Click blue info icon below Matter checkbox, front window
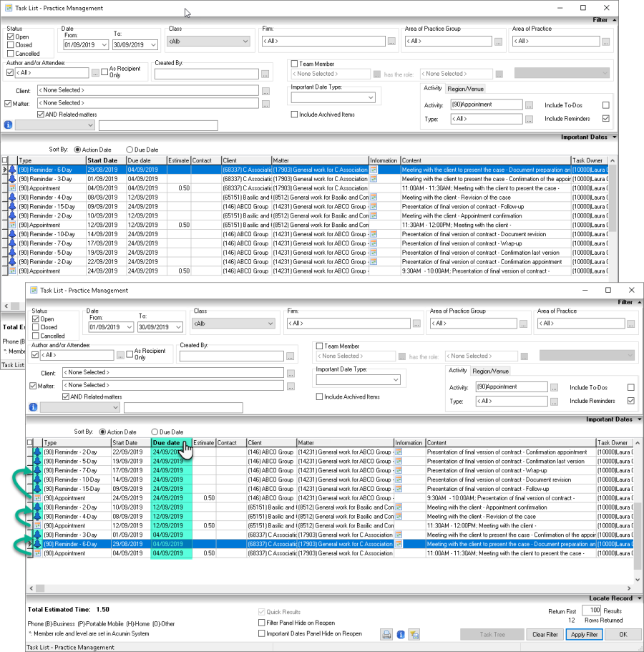The width and height of the screenshot is (644, 652). tap(33, 407)
